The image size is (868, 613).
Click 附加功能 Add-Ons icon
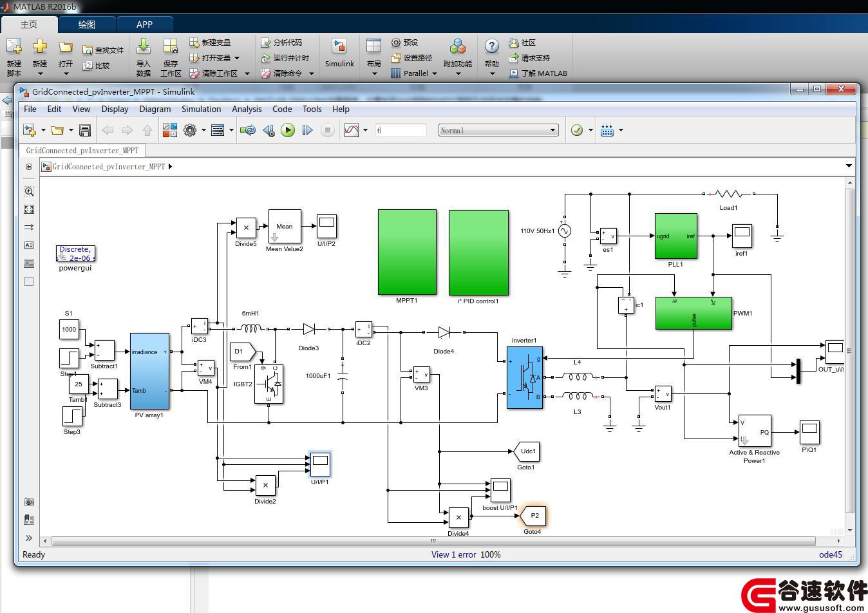[x=458, y=57]
